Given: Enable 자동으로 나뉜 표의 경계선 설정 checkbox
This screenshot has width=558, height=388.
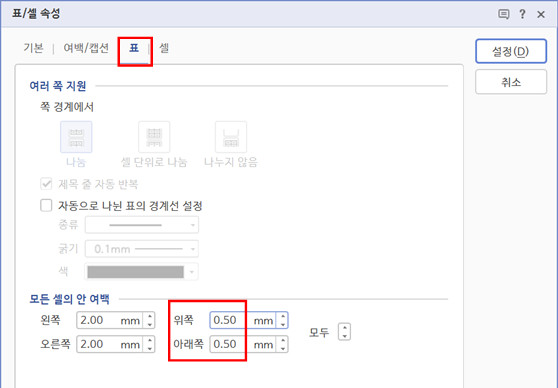Looking at the screenshot, I should (x=46, y=205).
